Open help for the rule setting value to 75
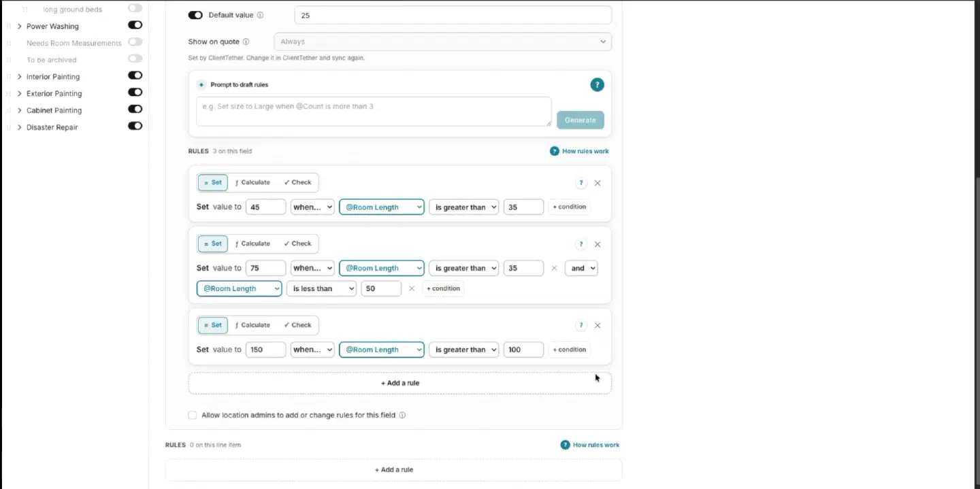980x489 pixels. [x=581, y=244]
